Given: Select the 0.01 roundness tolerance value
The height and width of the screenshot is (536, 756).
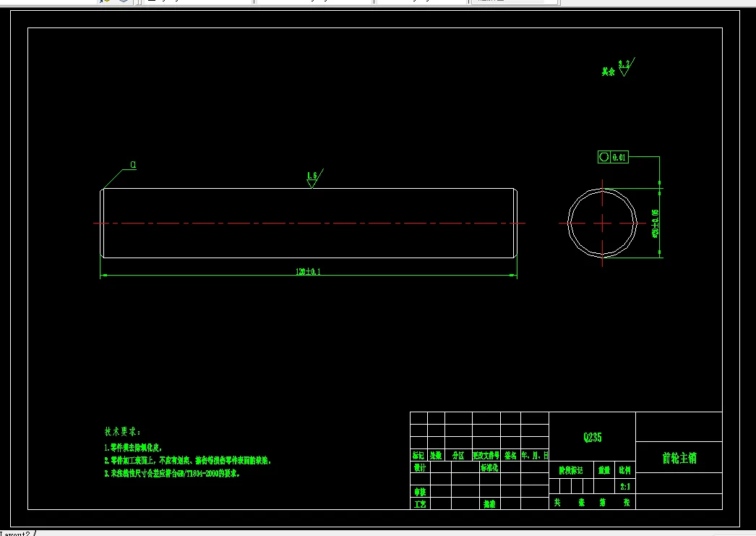Looking at the screenshot, I should 619,157.
